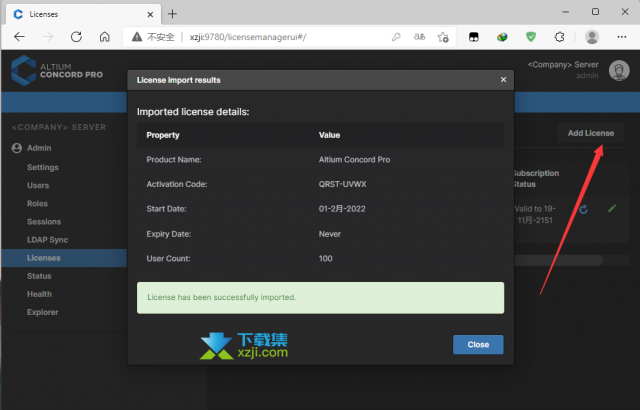The height and width of the screenshot is (410, 640).
Task: Open the Health page
Action: [x=39, y=294]
